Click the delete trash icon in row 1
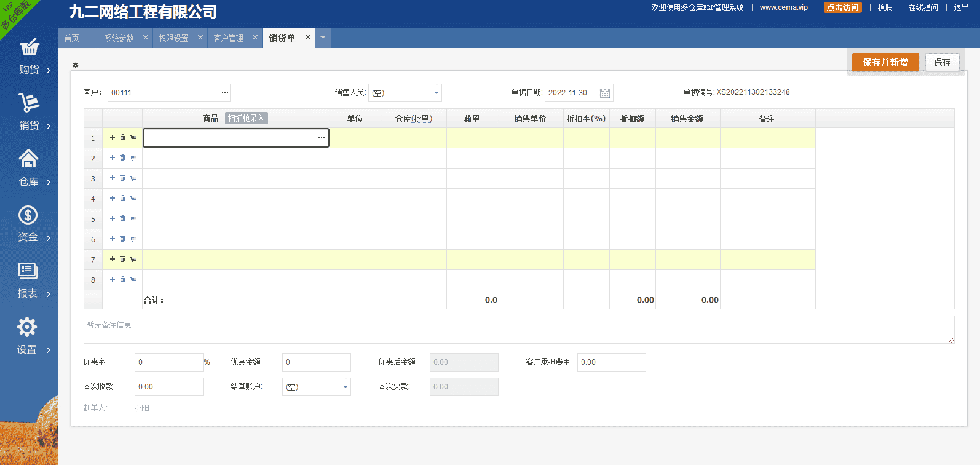Image resolution: width=980 pixels, height=465 pixels. 122,138
